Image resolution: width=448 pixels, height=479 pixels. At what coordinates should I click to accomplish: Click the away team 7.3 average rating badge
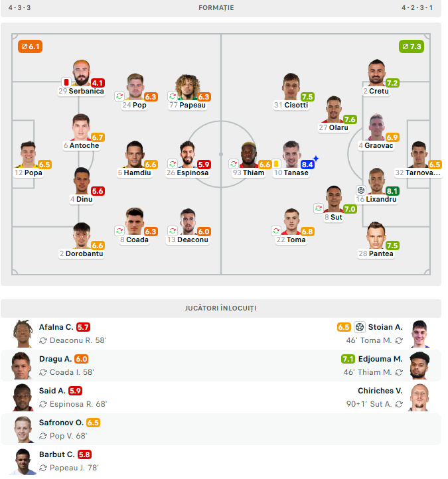point(411,46)
